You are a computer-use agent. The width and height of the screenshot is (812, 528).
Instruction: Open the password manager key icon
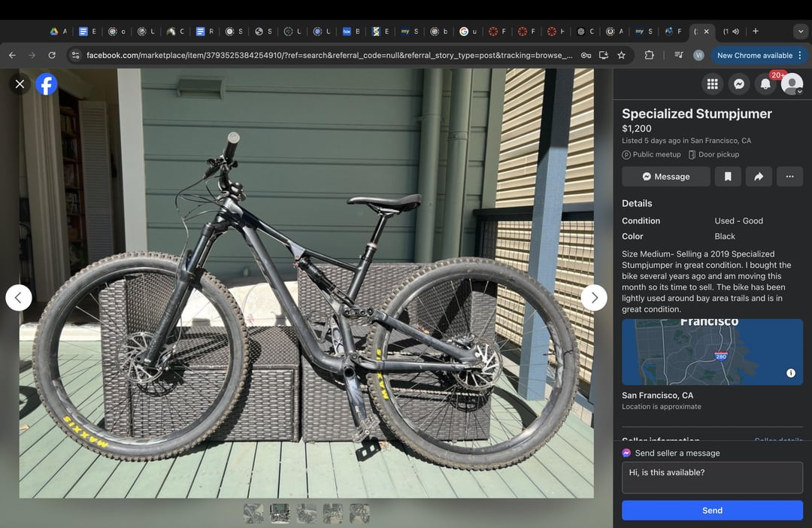(586, 55)
